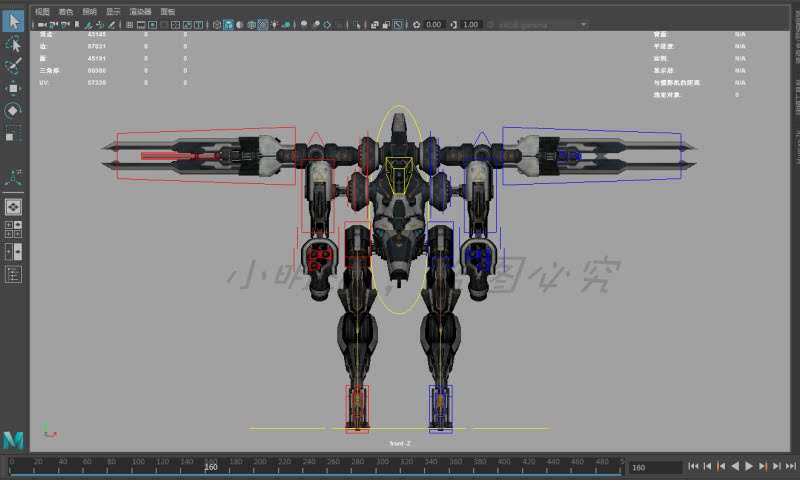Click the bookmarks icon in panel toolbar
The image size is (800, 480).
[77, 24]
